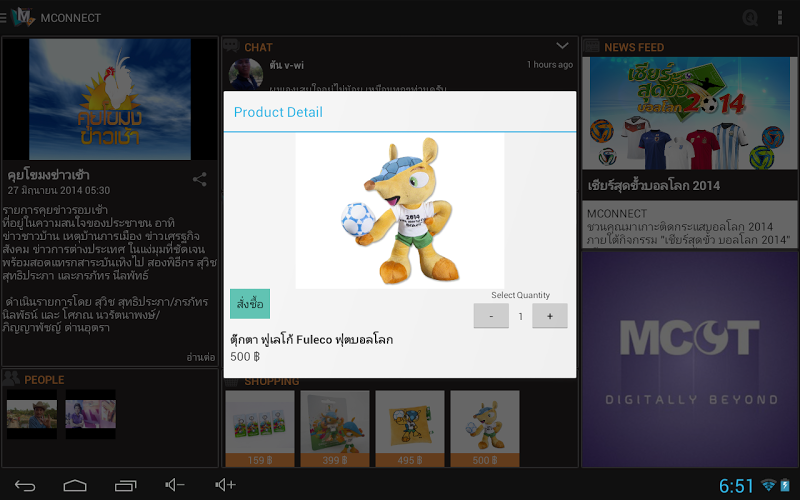Click the PEOPLE header label
Image resolution: width=800 pixels, height=500 pixels.
(x=44, y=380)
